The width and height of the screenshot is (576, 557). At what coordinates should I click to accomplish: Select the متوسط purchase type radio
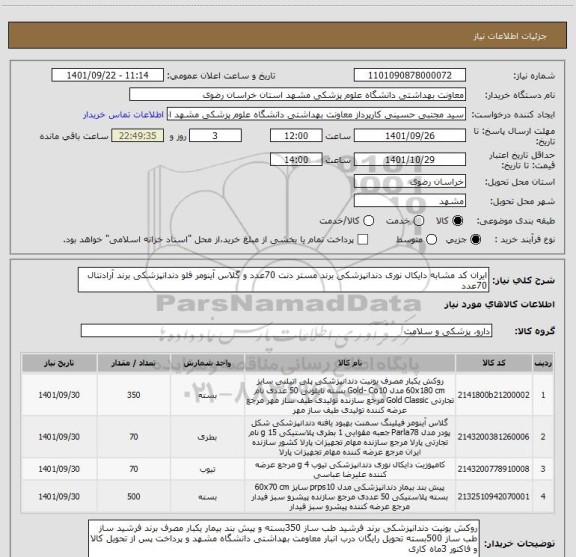[431, 240]
